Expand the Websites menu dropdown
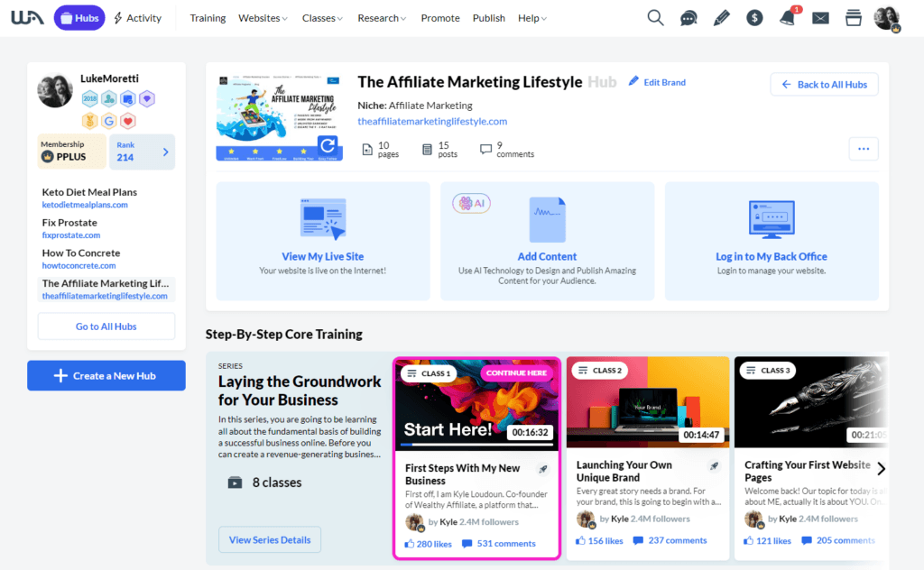 point(263,18)
